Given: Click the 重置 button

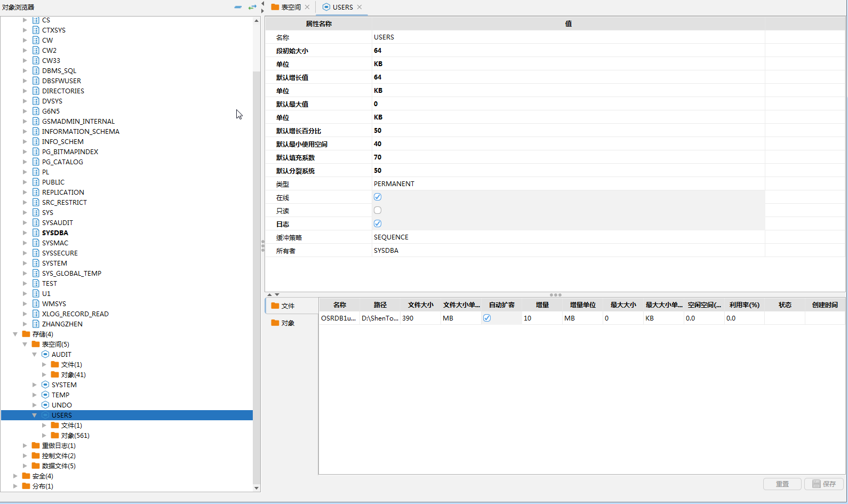Looking at the screenshot, I should (782, 484).
